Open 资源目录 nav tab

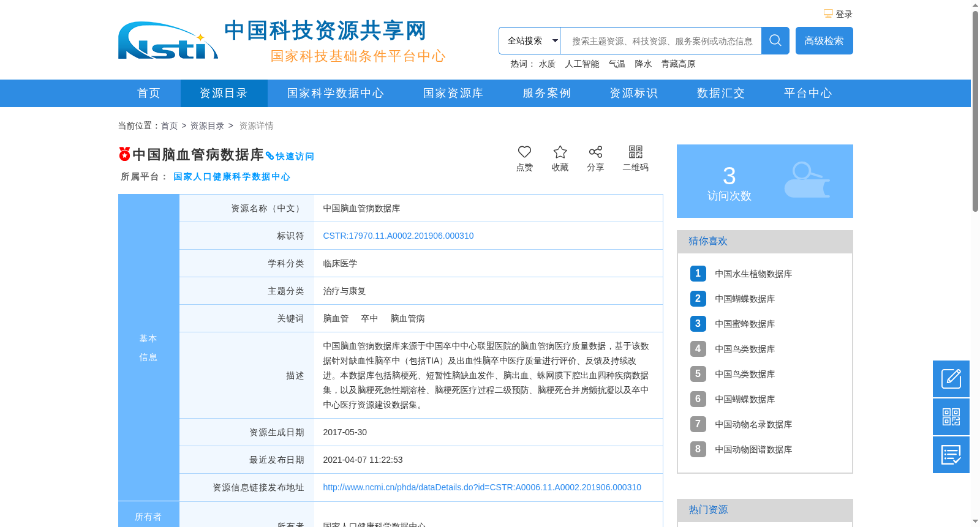pos(224,93)
